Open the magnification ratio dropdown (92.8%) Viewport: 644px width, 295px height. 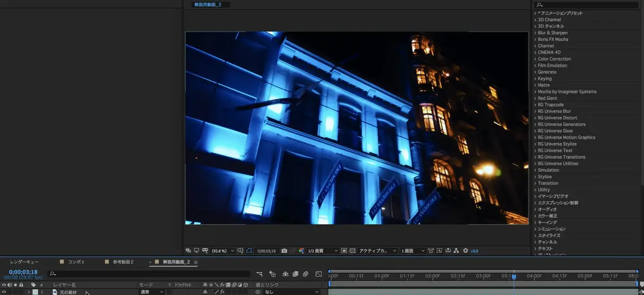pyautogui.click(x=221, y=251)
